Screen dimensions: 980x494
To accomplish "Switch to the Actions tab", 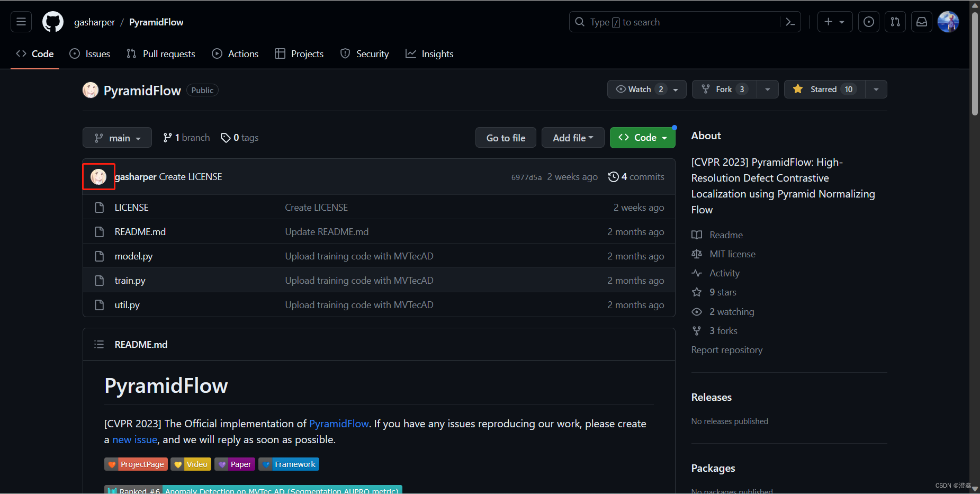I will [235, 54].
